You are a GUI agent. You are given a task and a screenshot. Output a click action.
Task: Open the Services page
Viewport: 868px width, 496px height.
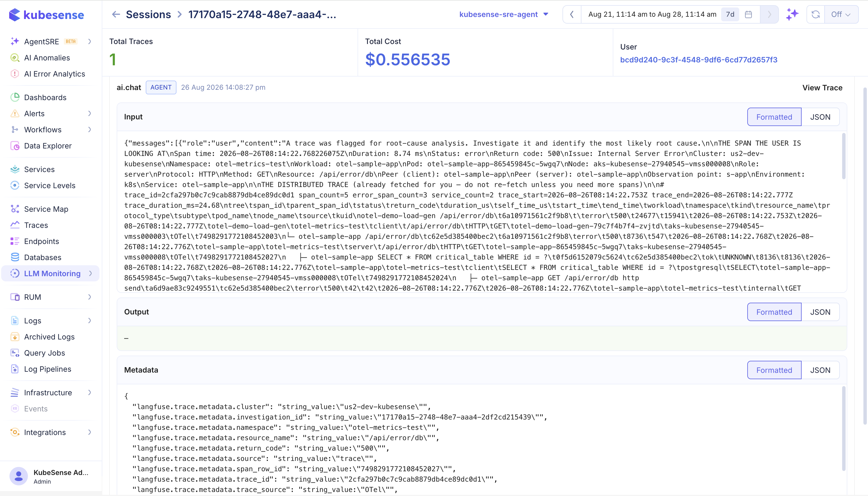tap(39, 169)
